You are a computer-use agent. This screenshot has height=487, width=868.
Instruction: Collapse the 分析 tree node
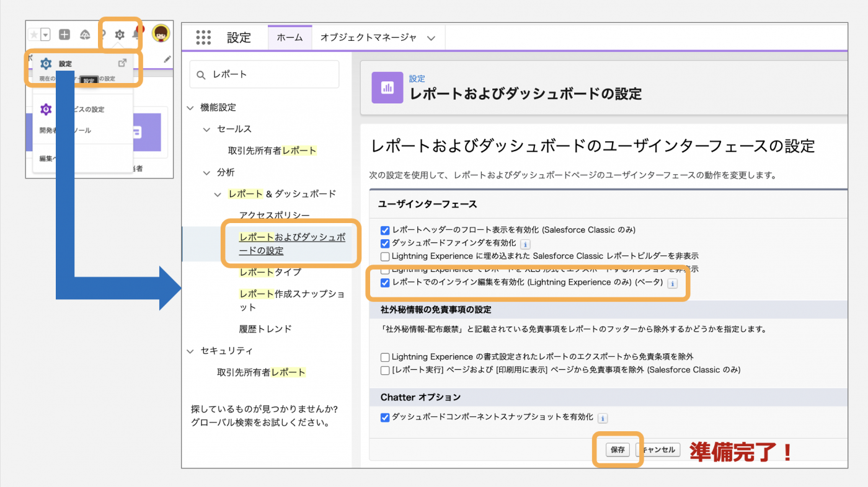coord(207,173)
